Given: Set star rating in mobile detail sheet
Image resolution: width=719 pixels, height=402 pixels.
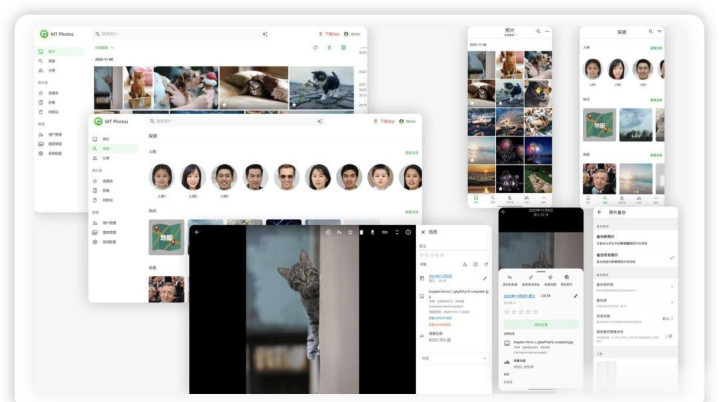Looking at the screenshot, I should click(x=521, y=312).
